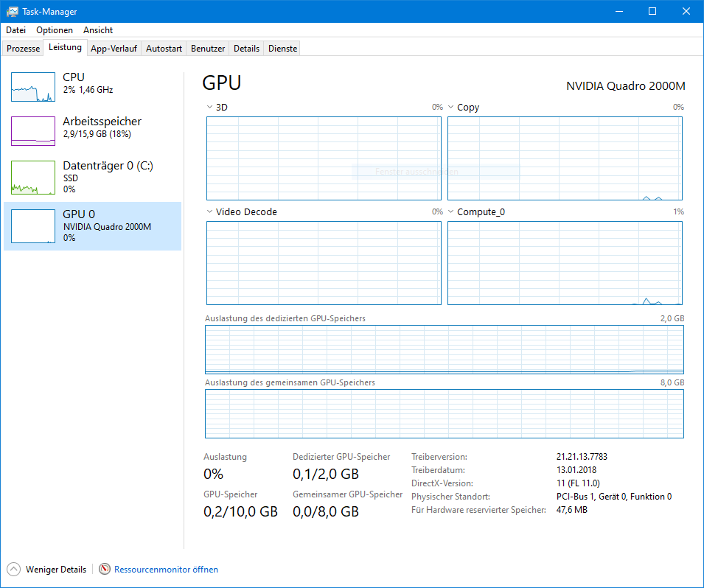Open the Copy engine dropdown

450,107
